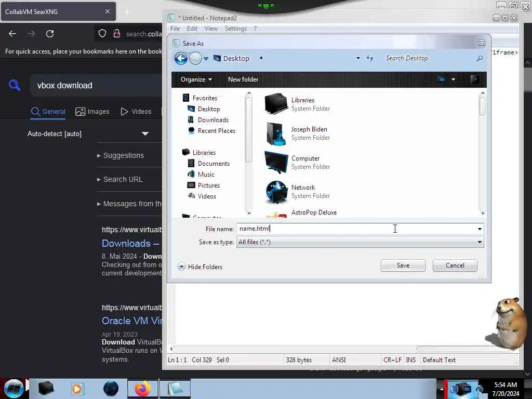Expand the Suggestions section
The height and width of the screenshot is (399, 532).
pyautogui.click(x=121, y=155)
